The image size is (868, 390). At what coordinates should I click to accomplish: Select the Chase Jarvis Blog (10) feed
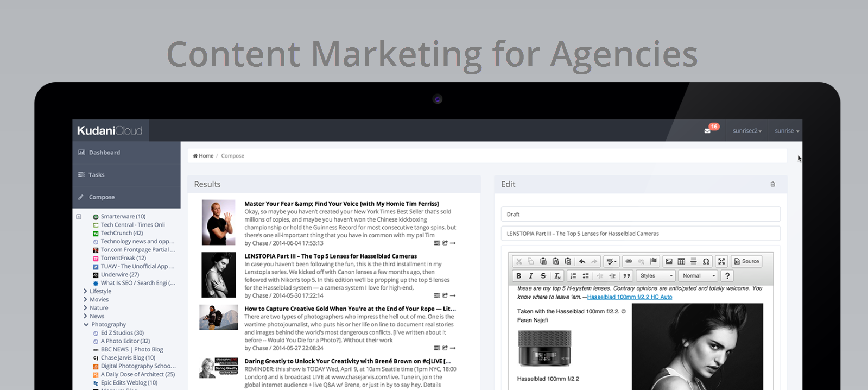click(x=128, y=358)
